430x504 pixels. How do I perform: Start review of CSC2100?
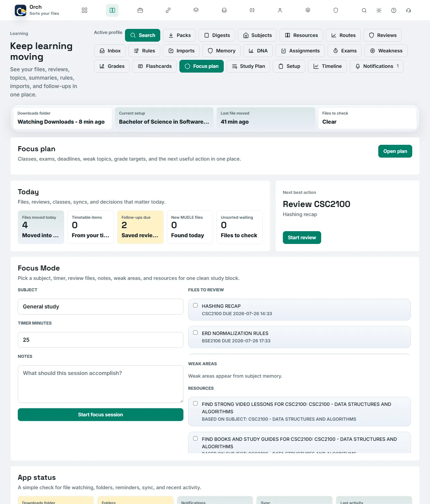pos(302,238)
